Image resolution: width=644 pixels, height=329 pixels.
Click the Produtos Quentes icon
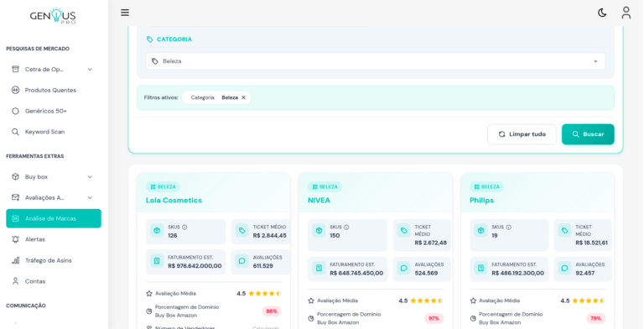point(15,90)
